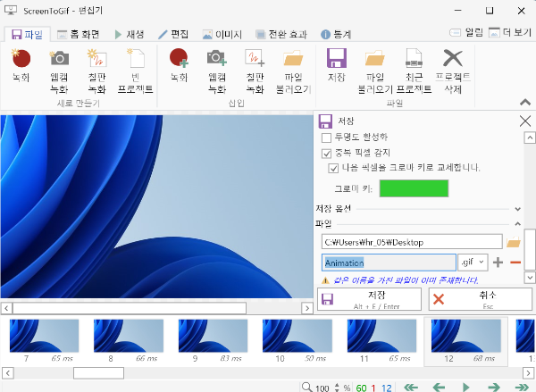
Task: Collapse the 파일 section in save panel
Action: [518, 224]
